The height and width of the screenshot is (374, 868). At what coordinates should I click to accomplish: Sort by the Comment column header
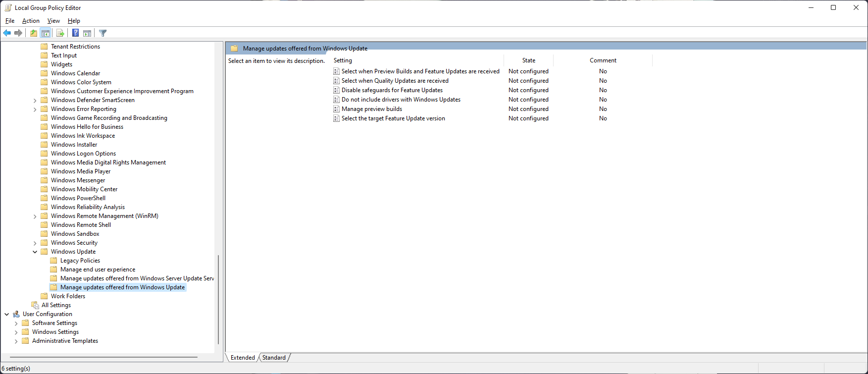click(603, 60)
